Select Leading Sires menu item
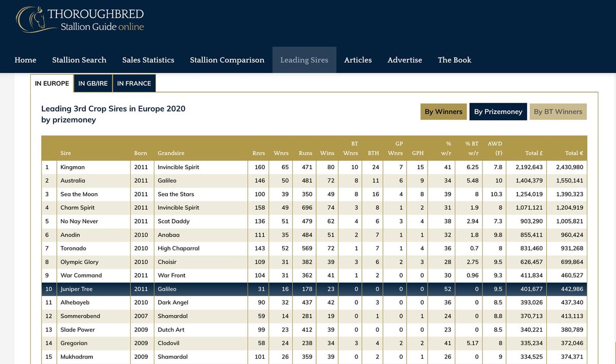This screenshot has width=616, height=364. (x=304, y=60)
